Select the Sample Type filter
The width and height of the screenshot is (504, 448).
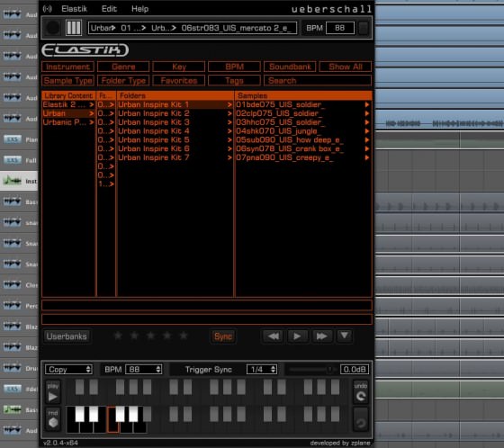tap(67, 80)
